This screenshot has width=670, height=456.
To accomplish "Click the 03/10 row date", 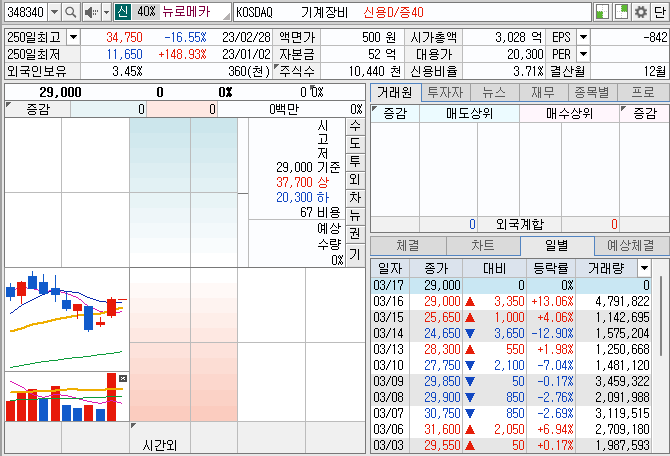I will pos(388,365).
